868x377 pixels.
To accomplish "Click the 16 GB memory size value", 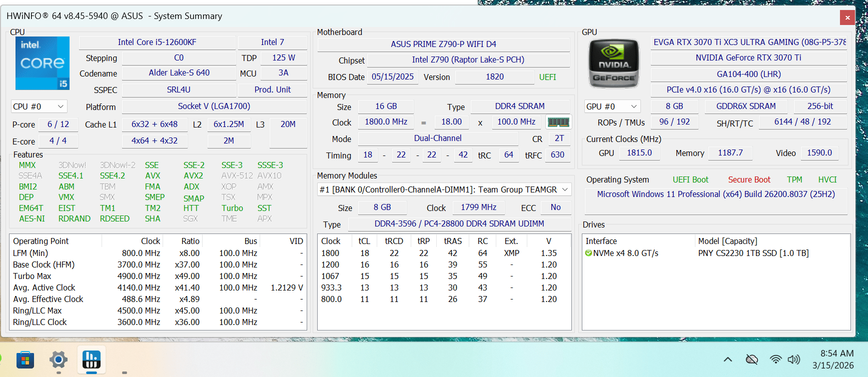I will 386,106.
